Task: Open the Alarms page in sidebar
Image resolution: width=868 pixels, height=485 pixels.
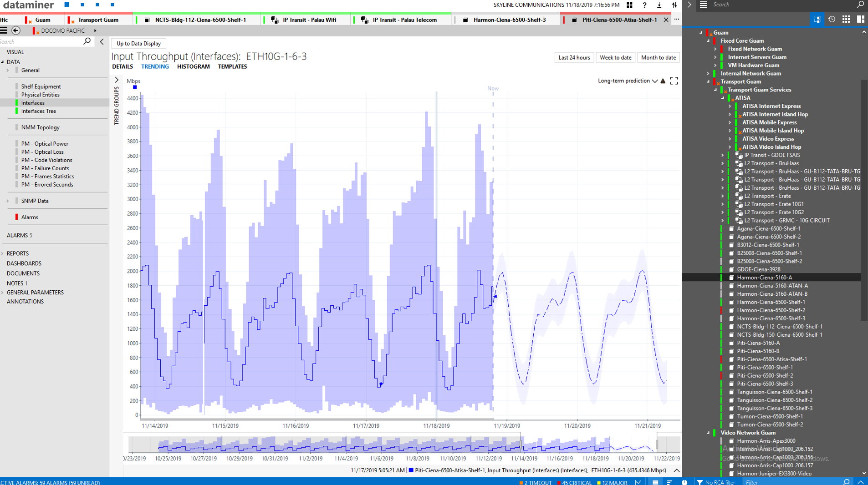Action: [30, 217]
